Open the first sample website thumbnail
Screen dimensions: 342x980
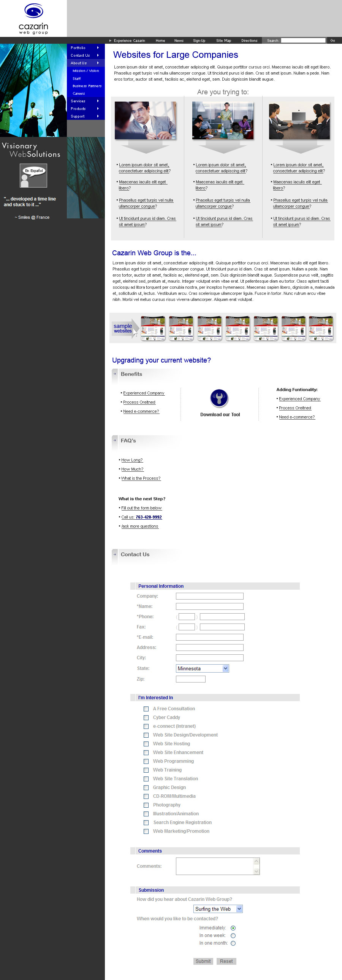[153, 328]
